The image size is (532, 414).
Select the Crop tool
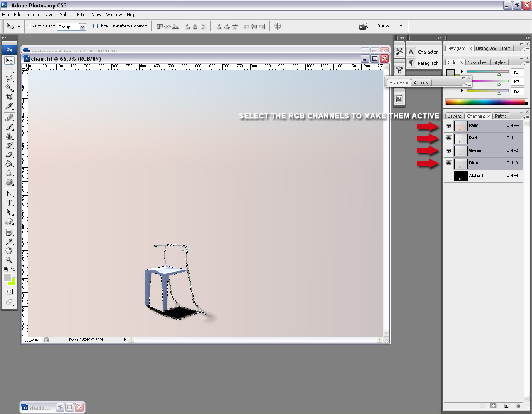click(9, 97)
